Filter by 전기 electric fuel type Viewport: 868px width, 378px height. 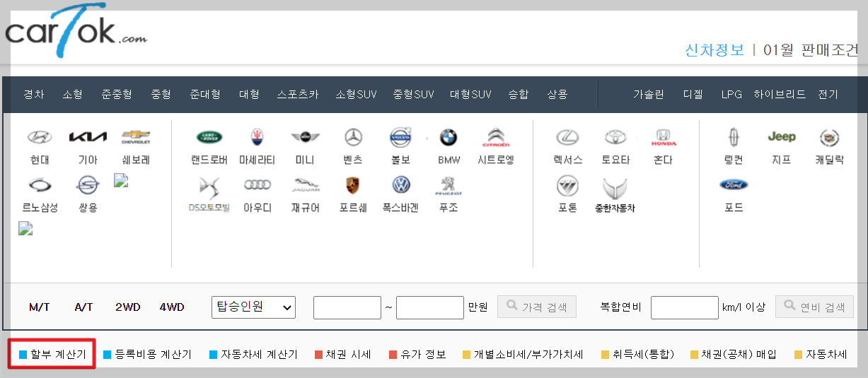(x=828, y=94)
